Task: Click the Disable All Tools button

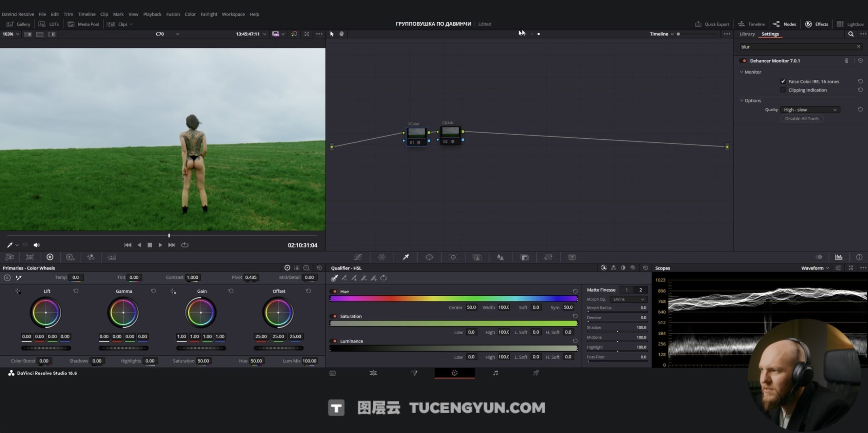Action: point(802,119)
